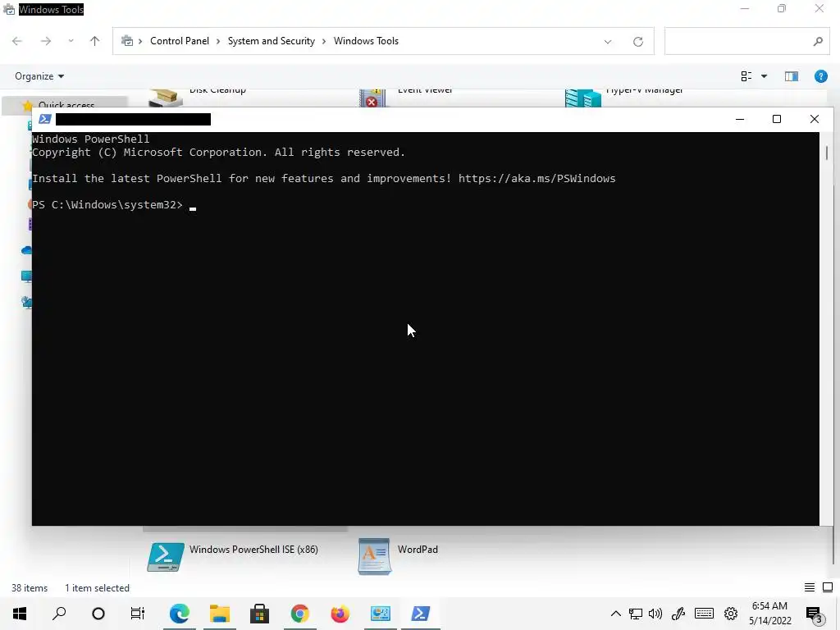Open the notification center
Image resolution: width=840 pixels, height=630 pixels.
tap(815, 614)
